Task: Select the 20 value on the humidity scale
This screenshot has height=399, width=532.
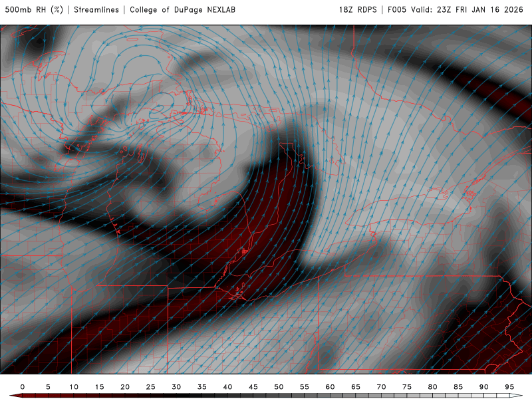Action: coord(125,387)
